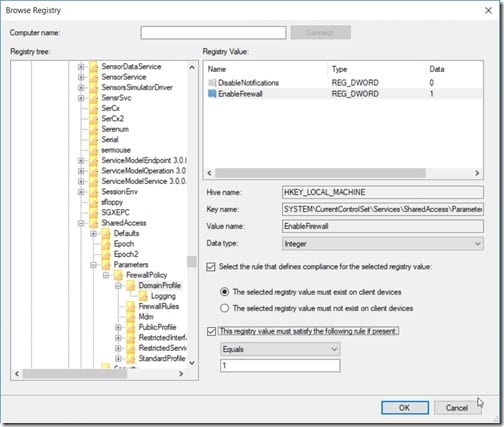The image size is (504, 427).
Task: Collapse the Parameters node
Action: click(x=93, y=265)
